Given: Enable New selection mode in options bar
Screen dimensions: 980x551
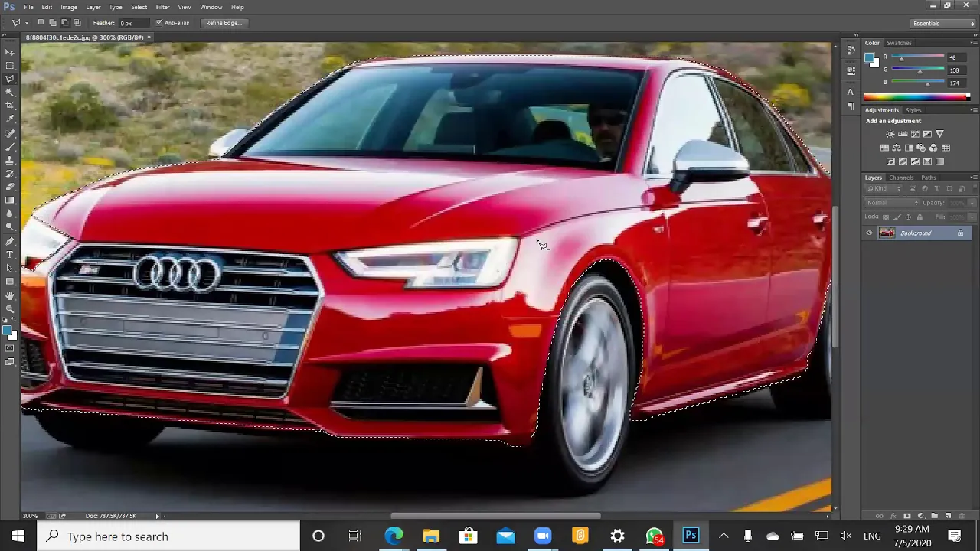Looking at the screenshot, I should tap(41, 23).
